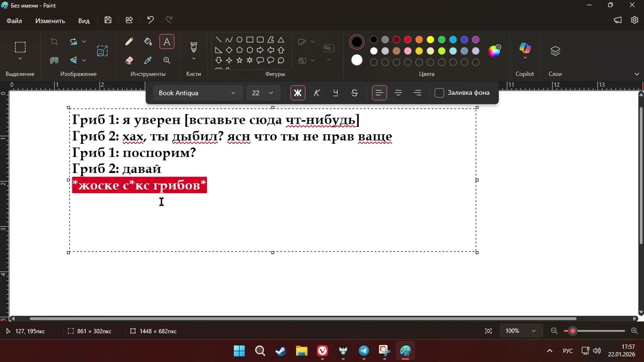Select the Fill bucket tool

pyautogui.click(x=148, y=42)
